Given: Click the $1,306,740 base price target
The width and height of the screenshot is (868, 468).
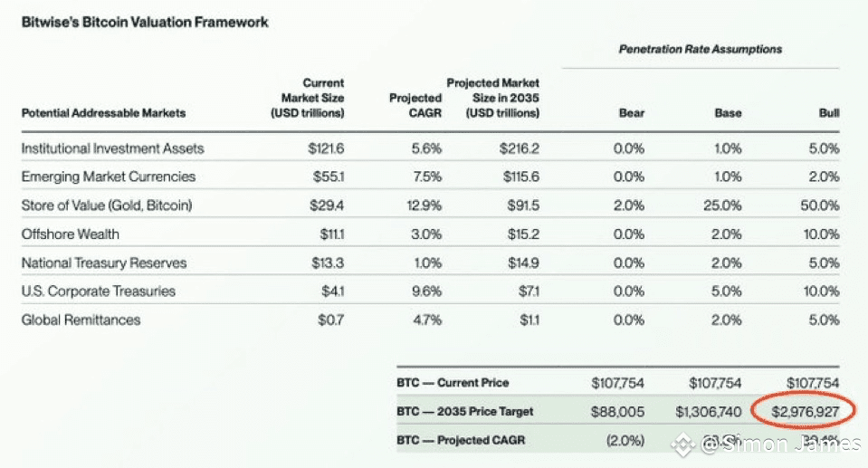Looking at the screenshot, I should tap(708, 412).
